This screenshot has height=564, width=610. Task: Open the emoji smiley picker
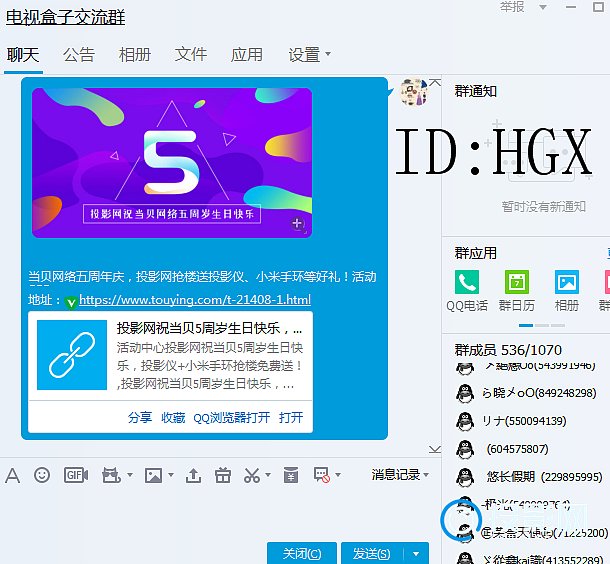pos(42,475)
